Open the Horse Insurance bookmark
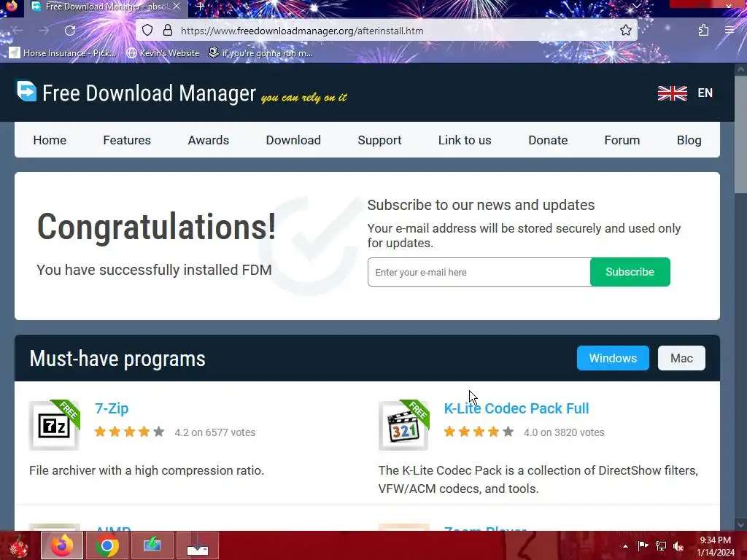 63,52
